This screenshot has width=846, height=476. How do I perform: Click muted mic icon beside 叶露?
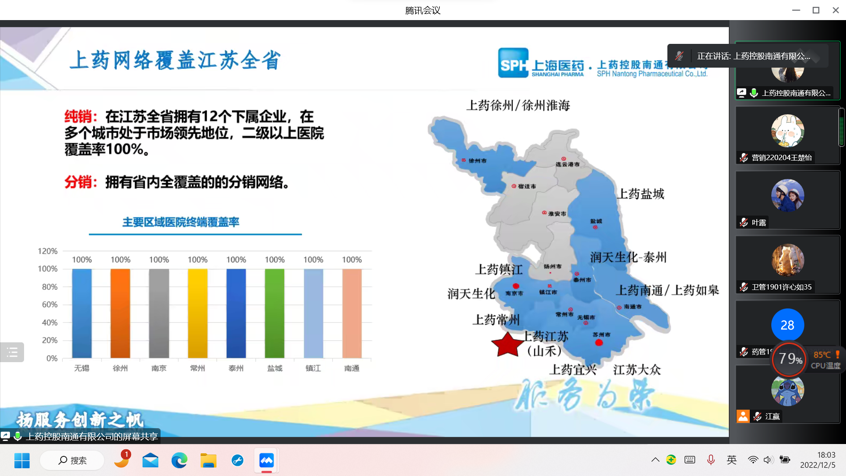(744, 222)
